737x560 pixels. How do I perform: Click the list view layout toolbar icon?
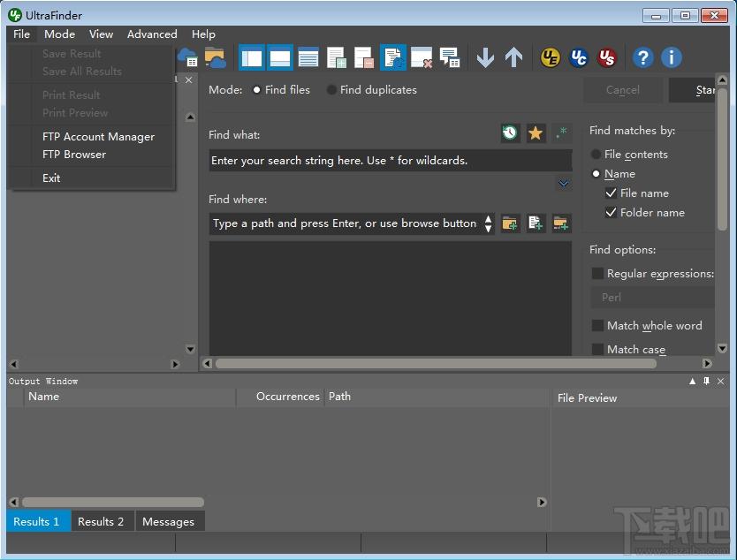click(308, 57)
